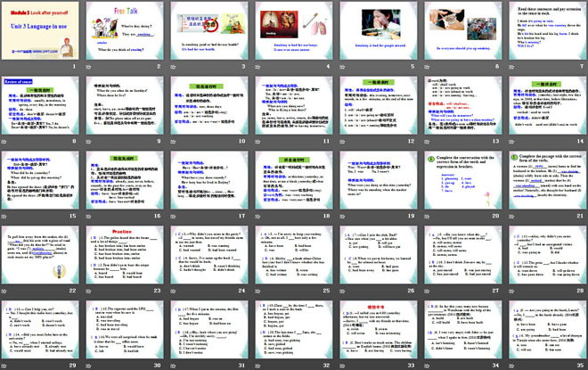Click the star icon under Practice slide 23

coord(89,291)
